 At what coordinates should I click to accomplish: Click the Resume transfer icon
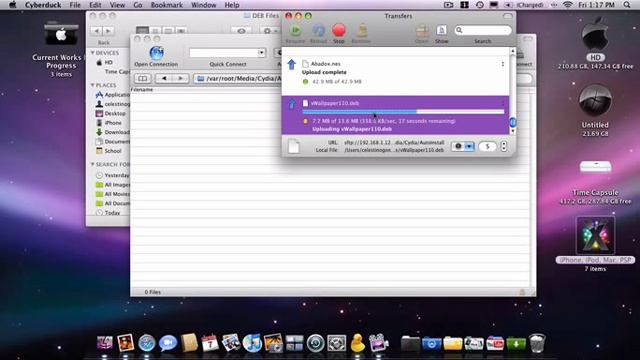(x=296, y=31)
